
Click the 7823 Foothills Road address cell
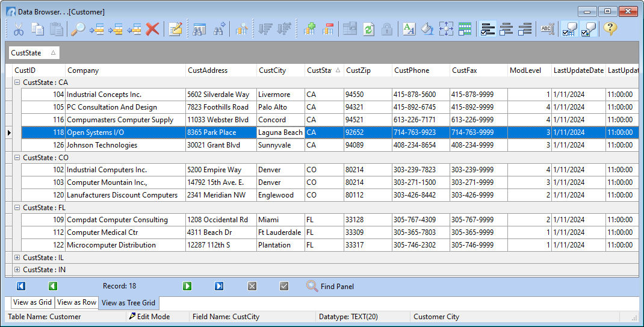pos(221,107)
